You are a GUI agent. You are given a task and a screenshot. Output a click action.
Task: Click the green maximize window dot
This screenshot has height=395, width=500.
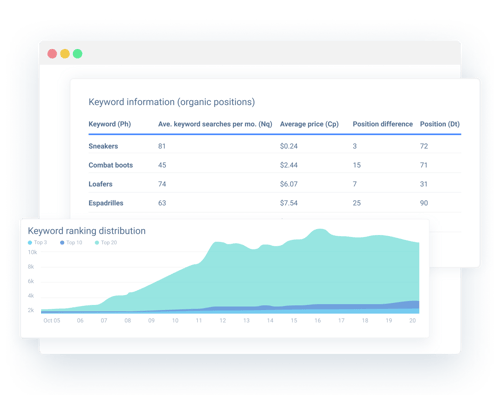pos(77,54)
